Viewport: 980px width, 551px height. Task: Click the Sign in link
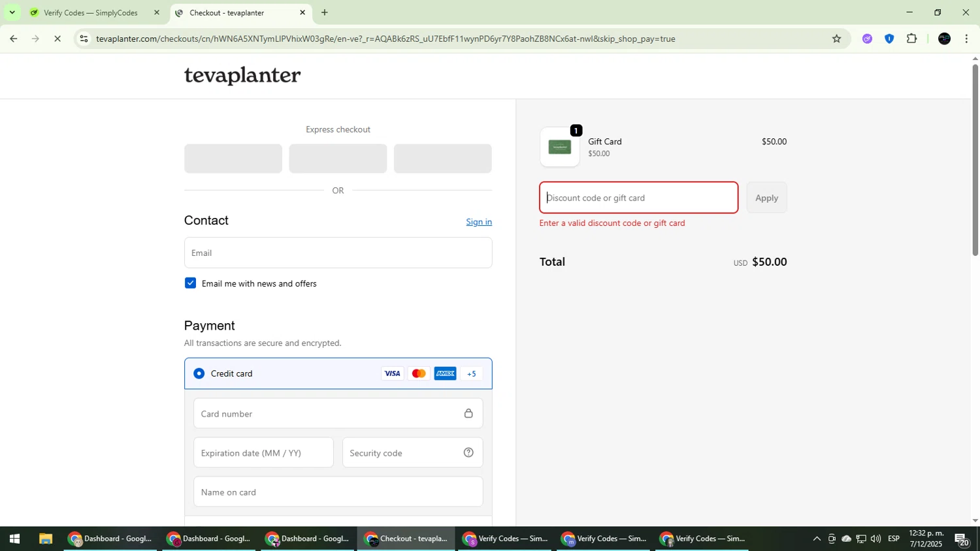(479, 222)
